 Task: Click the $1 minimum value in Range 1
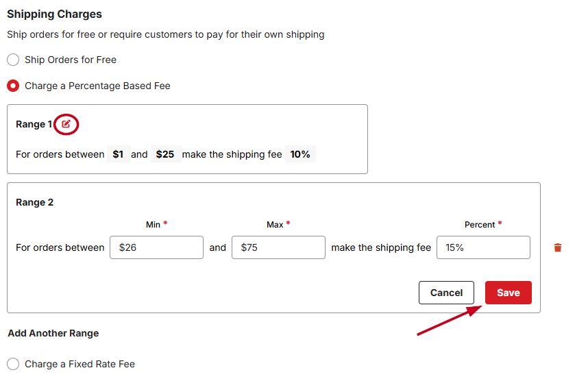118,154
